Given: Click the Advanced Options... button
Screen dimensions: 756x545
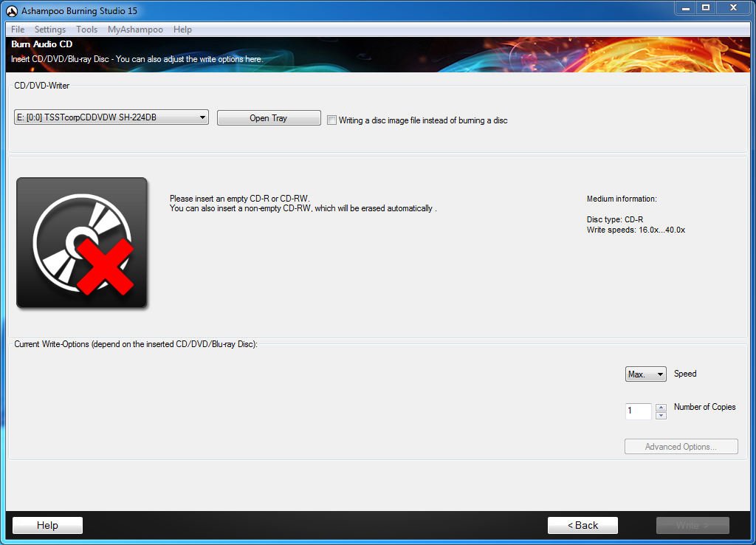Looking at the screenshot, I should [681, 447].
